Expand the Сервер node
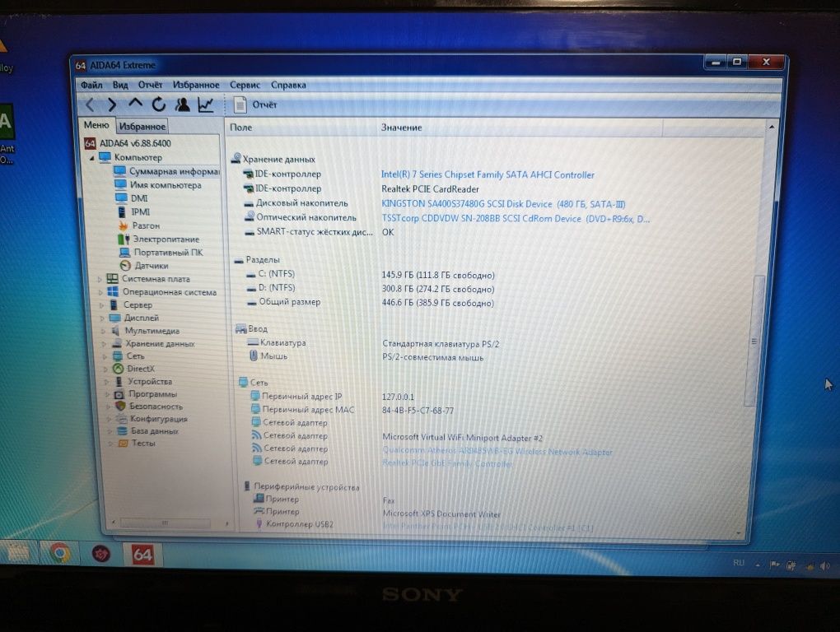The image size is (840, 632). pos(102,305)
